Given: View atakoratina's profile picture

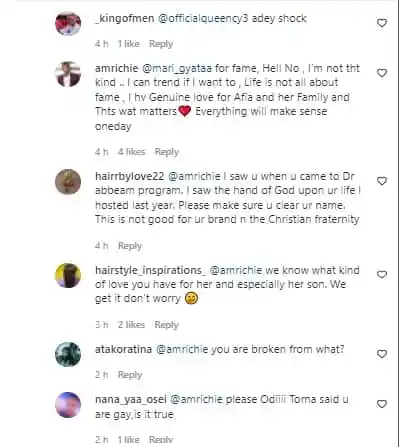Looking at the screenshot, I should tap(68, 354).
